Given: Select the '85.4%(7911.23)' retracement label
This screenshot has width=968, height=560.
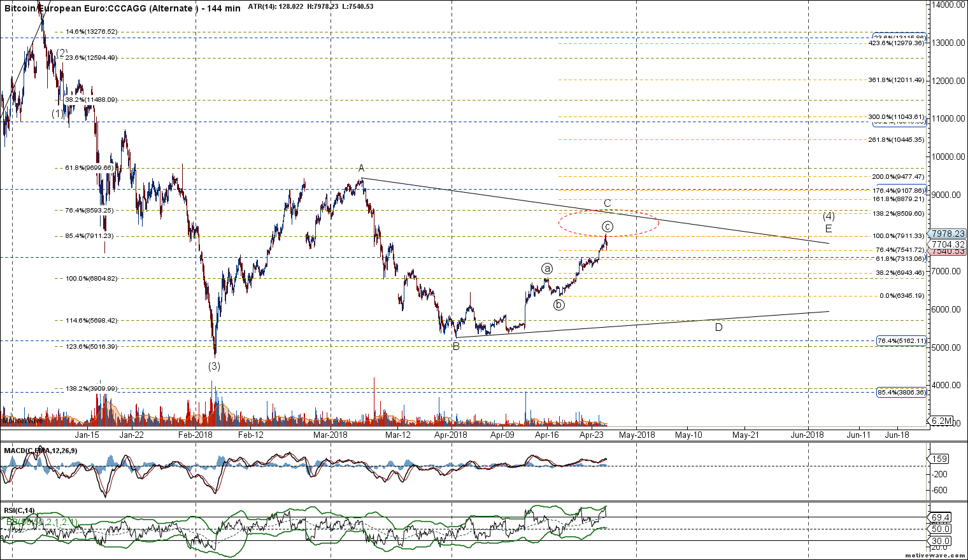Looking at the screenshot, I should (89, 235).
